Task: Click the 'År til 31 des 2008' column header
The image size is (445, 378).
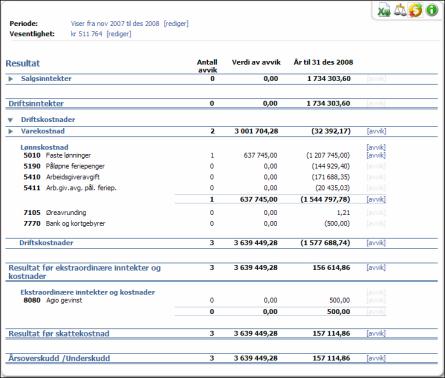Action: (323, 62)
